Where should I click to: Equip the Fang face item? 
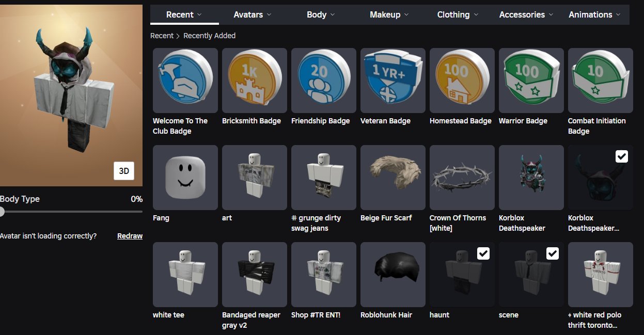185,178
